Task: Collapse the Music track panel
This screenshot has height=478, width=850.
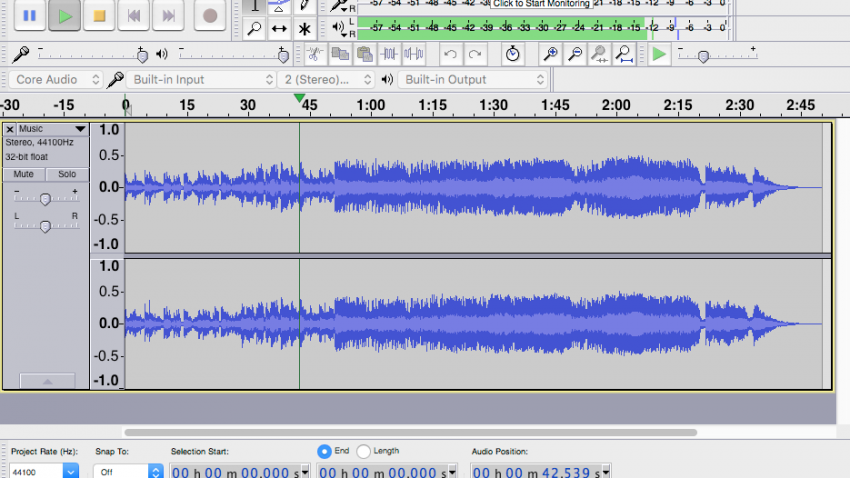Action: (47, 381)
